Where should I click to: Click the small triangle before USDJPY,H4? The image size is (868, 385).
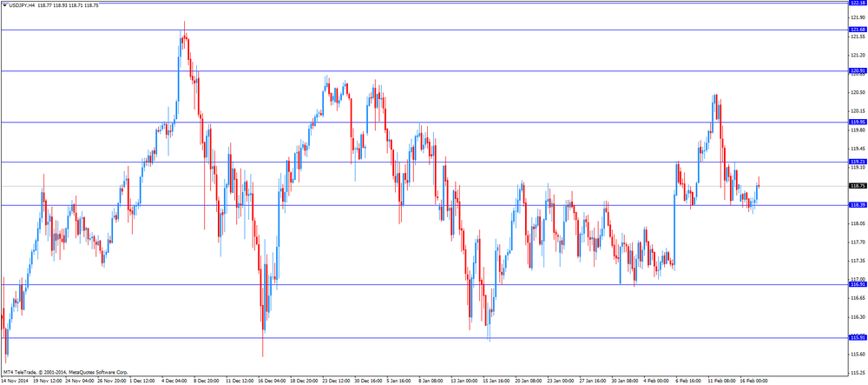4,5
